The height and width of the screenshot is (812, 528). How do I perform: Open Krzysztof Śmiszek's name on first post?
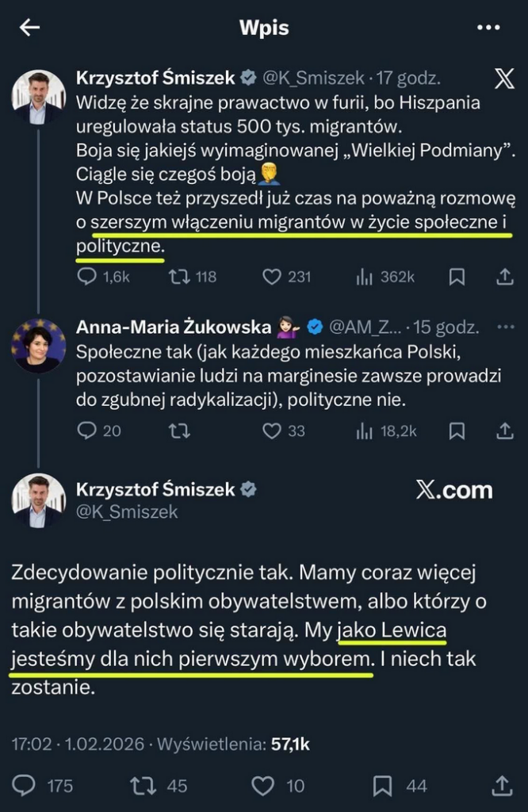[155, 78]
